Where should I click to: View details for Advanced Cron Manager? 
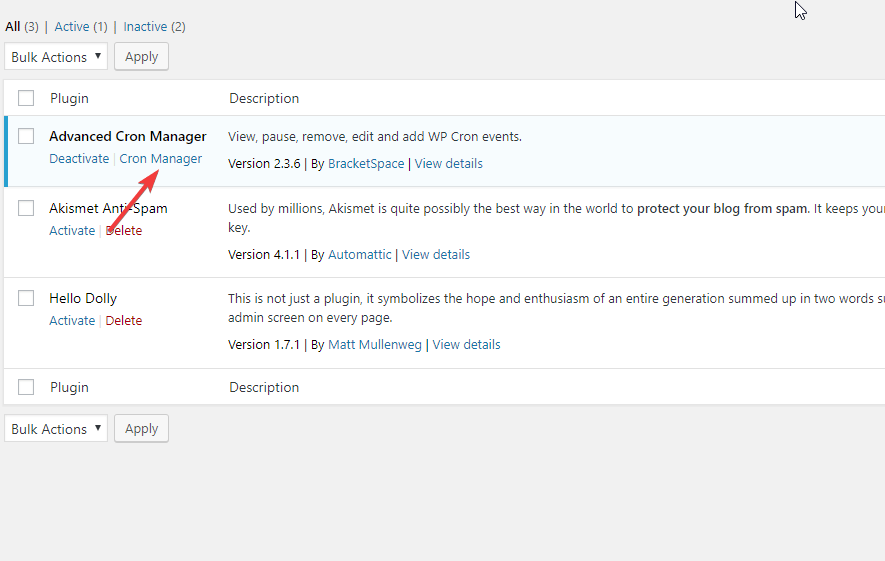click(x=449, y=164)
